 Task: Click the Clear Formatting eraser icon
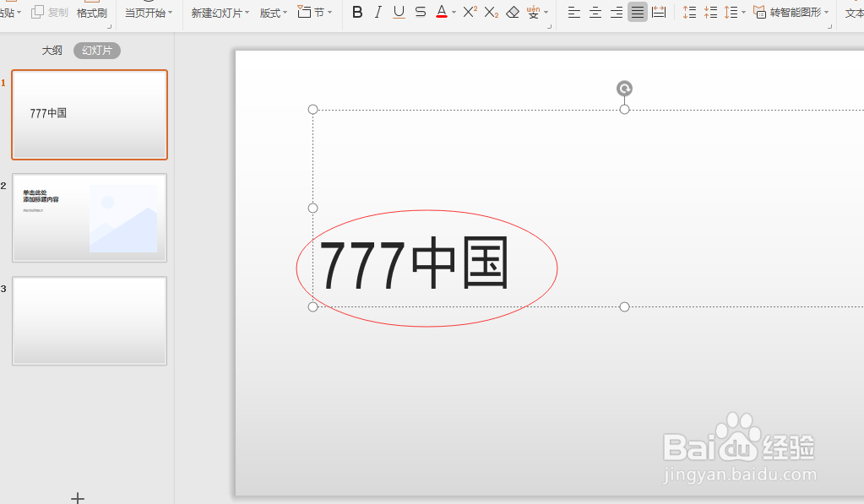click(x=513, y=12)
